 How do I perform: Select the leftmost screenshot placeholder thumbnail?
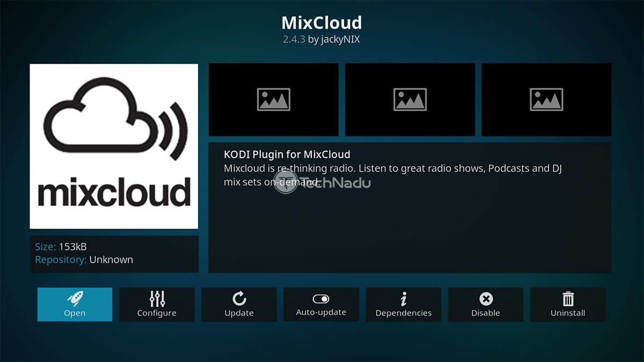pyautogui.click(x=274, y=99)
